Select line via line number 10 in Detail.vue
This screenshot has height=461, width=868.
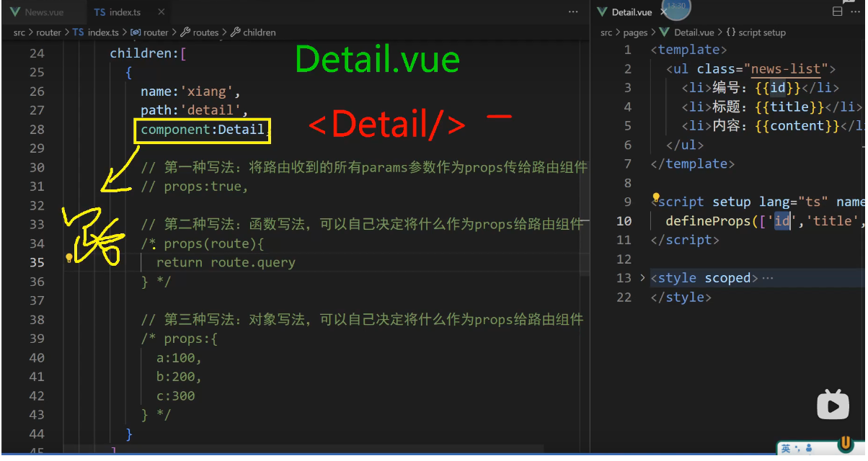(x=624, y=221)
